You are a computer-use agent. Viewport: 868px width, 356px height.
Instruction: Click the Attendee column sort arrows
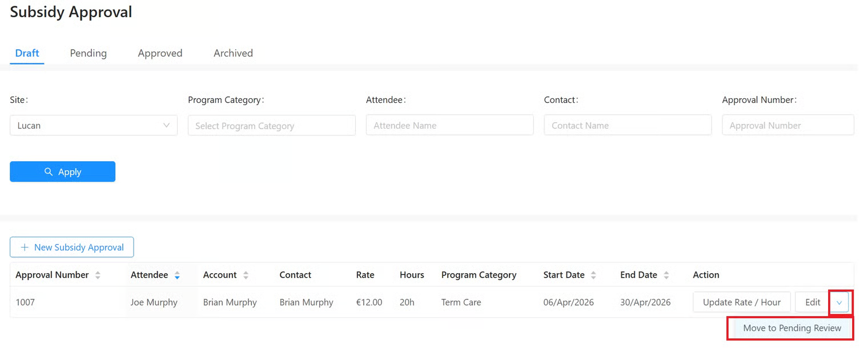[x=177, y=275]
